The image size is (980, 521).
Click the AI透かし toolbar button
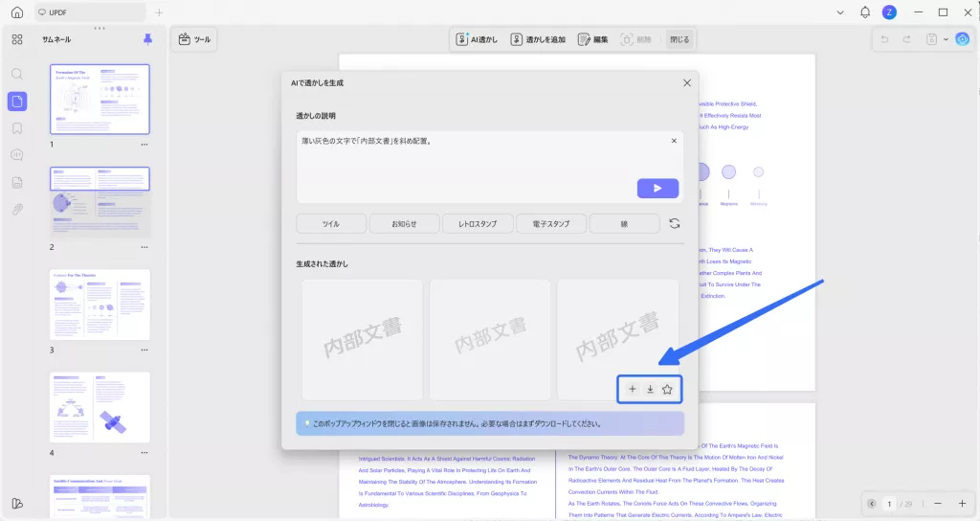click(477, 39)
